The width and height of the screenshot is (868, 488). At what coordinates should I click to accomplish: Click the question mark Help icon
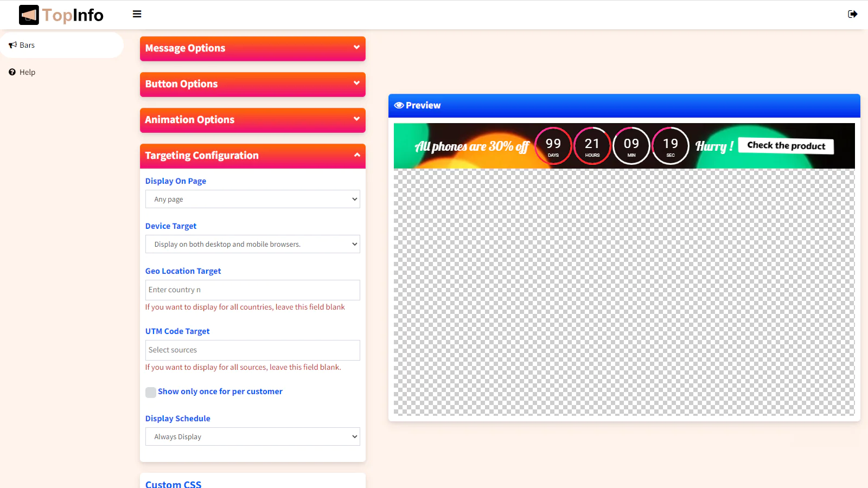[x=12, y=72]
